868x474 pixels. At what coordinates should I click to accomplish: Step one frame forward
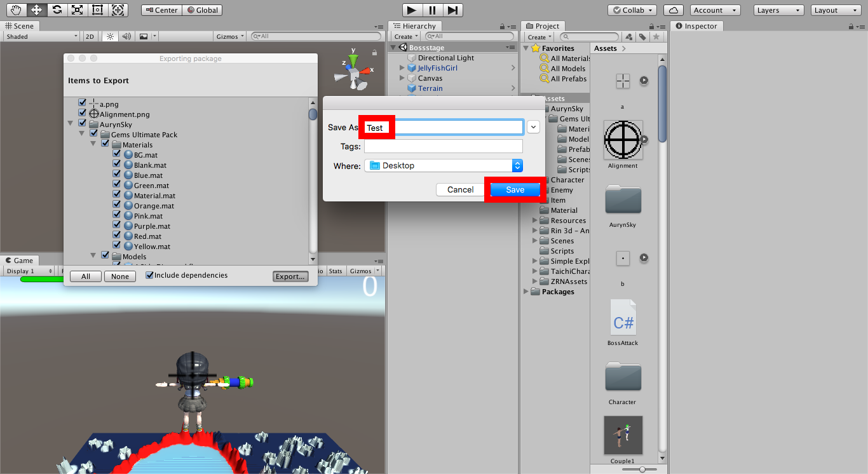point(452,10)
